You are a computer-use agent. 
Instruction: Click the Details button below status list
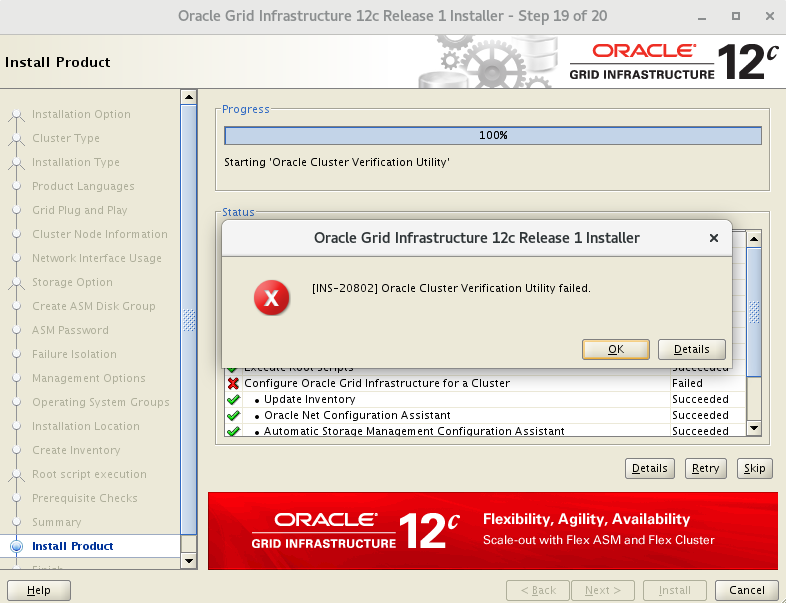tap(649, 468)
